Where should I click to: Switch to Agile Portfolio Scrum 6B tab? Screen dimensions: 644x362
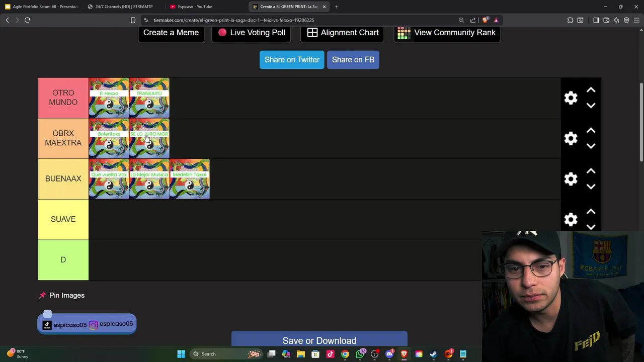[x=42, y=7]
